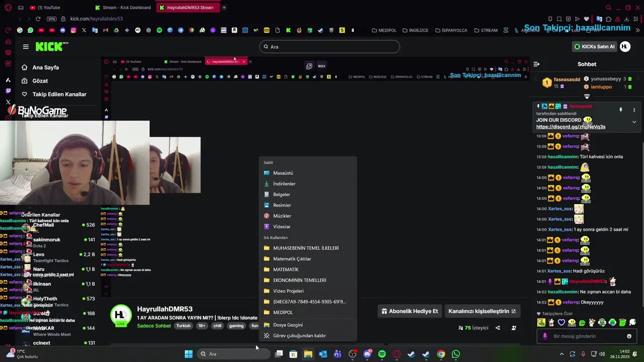644x362 pixels.
Task: Click the Turkish stream tag
Action: pyautogui.click(x=184, y=326)
